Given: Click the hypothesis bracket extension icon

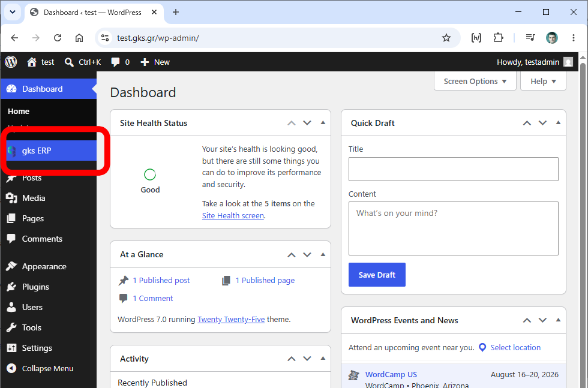Looking at the screenshot, I should click(x=476, y=38).
